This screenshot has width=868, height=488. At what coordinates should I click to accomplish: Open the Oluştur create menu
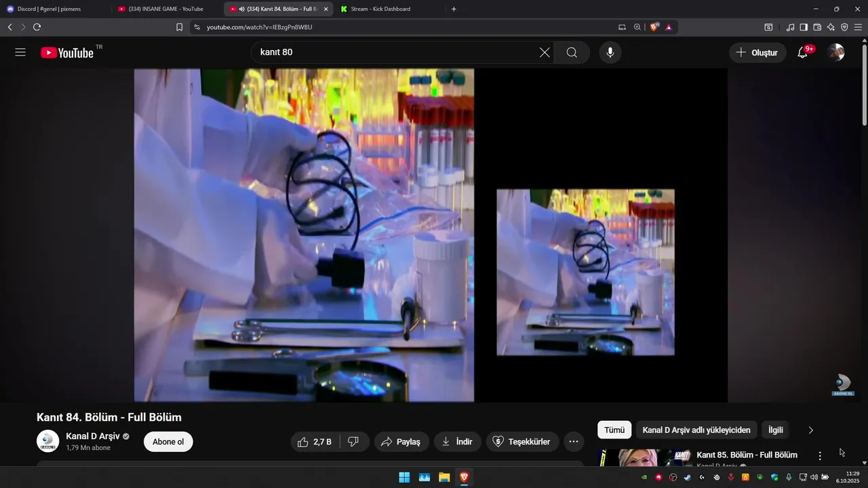click(757, 52)
